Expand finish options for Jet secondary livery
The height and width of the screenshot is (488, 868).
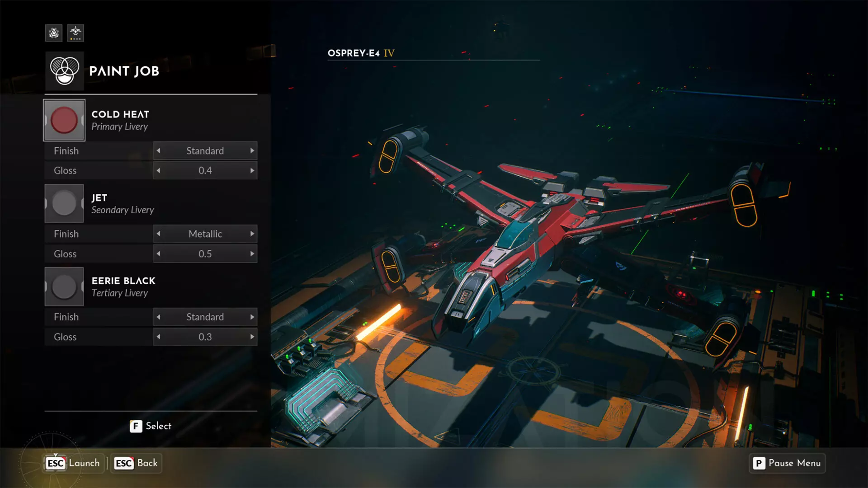pos(252,234)
